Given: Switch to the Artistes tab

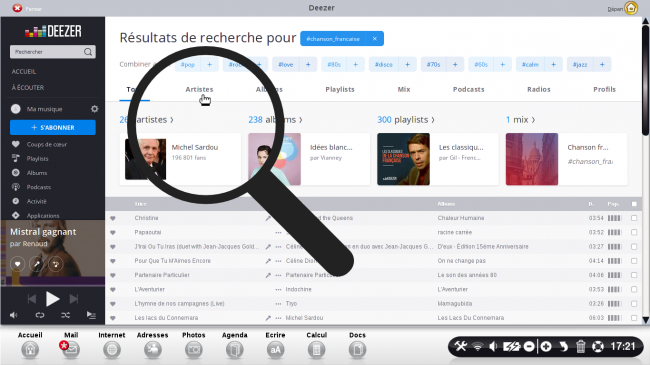Looking at the screenshot, I should point(199,89).
